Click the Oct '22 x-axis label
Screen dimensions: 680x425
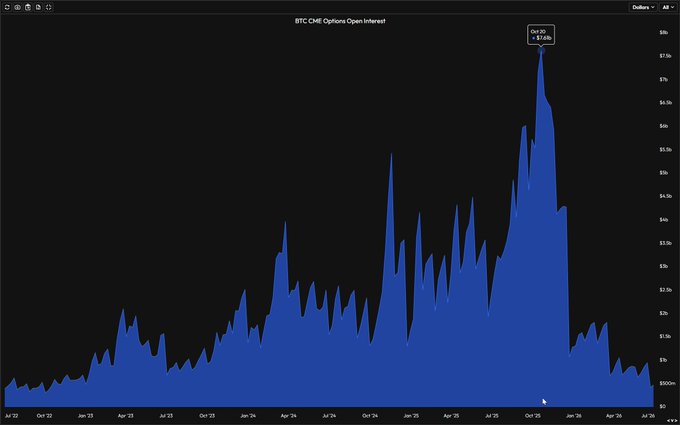(x=45, y=416)
